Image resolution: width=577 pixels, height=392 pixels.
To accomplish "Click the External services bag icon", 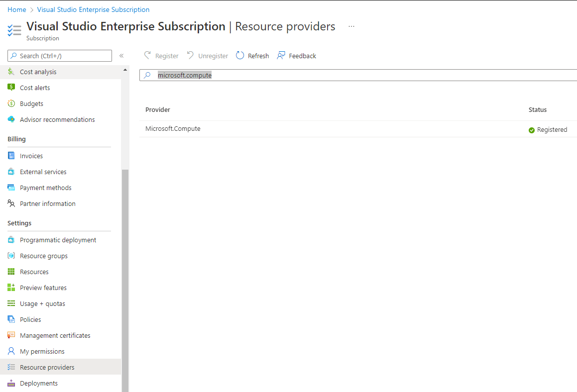I will tap(11, 171).
